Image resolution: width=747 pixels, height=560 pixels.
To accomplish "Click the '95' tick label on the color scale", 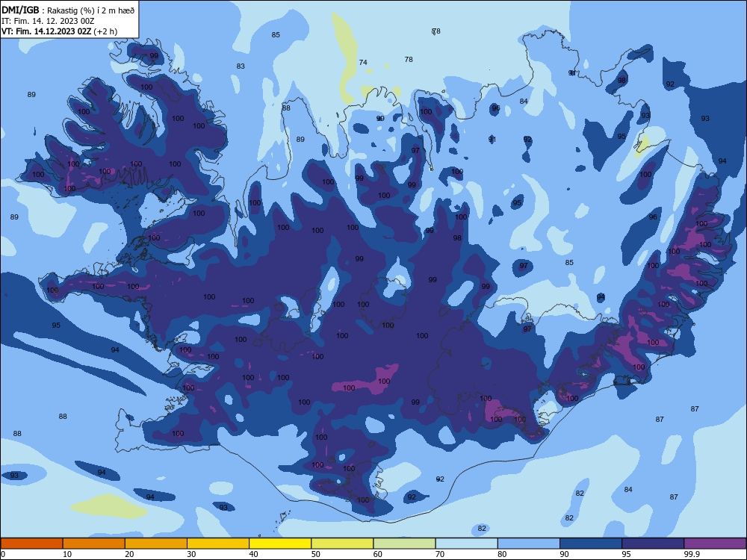I will (x=627, y=554).
